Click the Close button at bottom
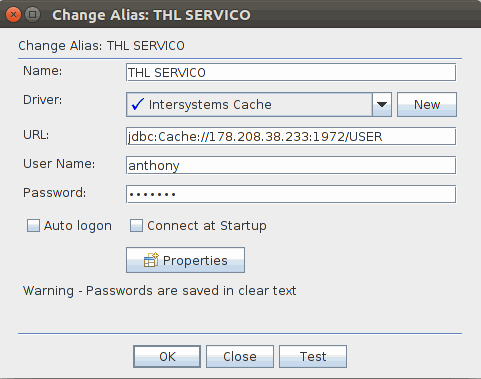The height and width of the screenshot is (379, 481). pos(240,356)
